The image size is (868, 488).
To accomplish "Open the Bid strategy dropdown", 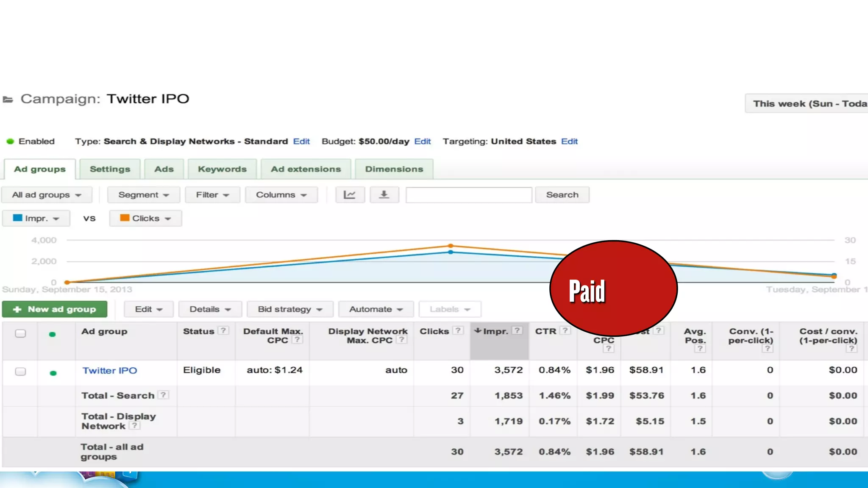I will tap(290, 309).
